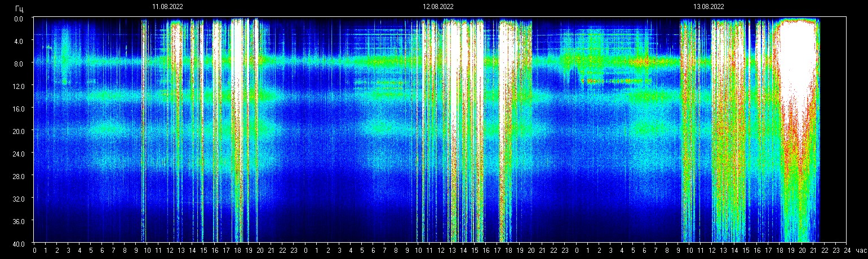Click the final hour label 24
868x259 pixels.
[x=846, y=251]
